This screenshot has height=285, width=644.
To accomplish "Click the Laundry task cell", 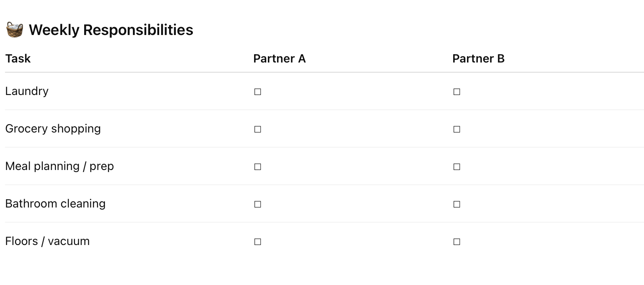I will (x=27, y=91).
